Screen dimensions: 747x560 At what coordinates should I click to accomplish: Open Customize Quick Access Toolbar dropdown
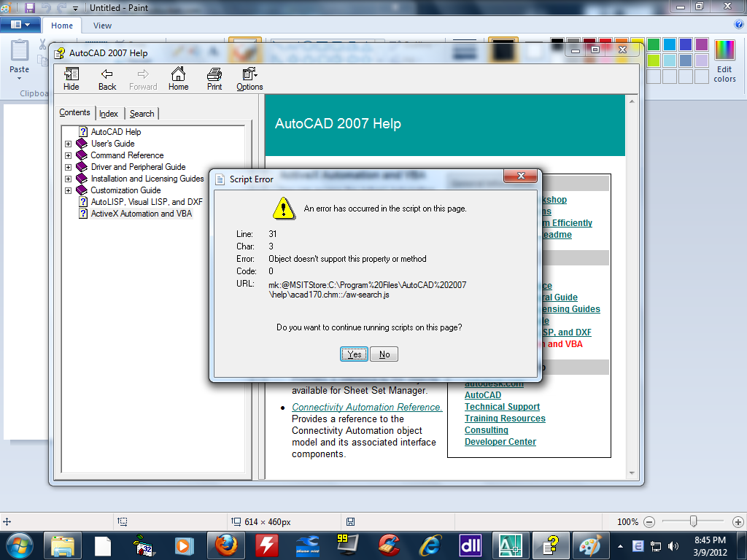coord(75,8)
